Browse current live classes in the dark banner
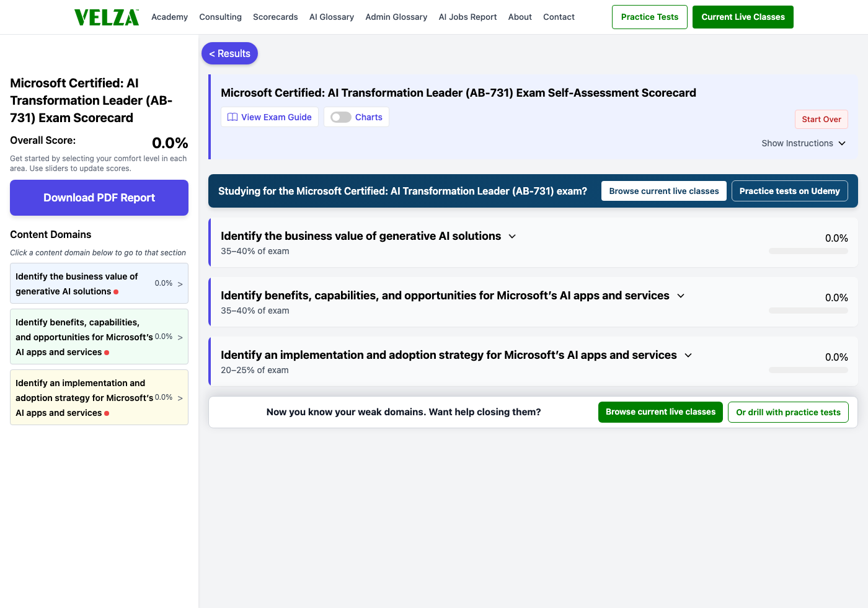 [x=664, y=191]
